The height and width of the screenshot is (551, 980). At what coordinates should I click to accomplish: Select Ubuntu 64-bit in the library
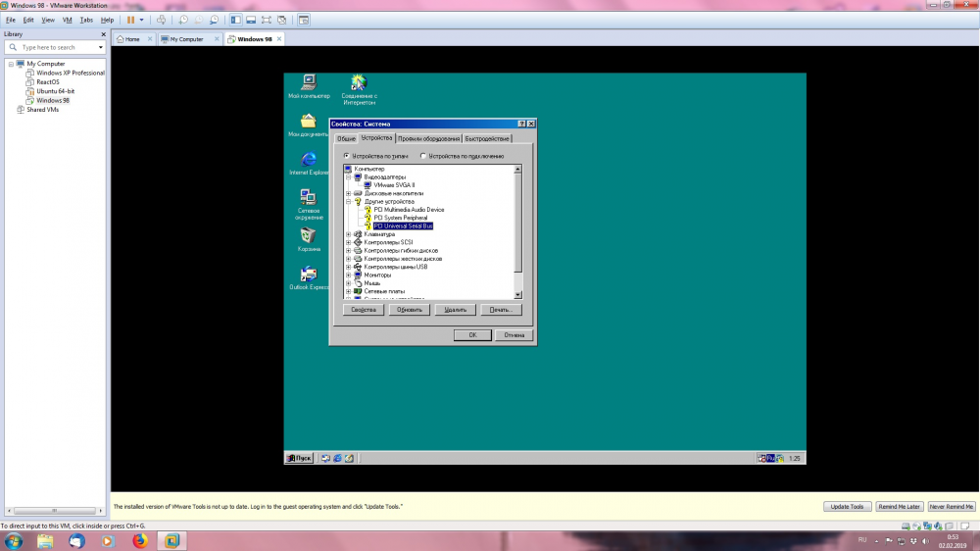pos(55,91)
